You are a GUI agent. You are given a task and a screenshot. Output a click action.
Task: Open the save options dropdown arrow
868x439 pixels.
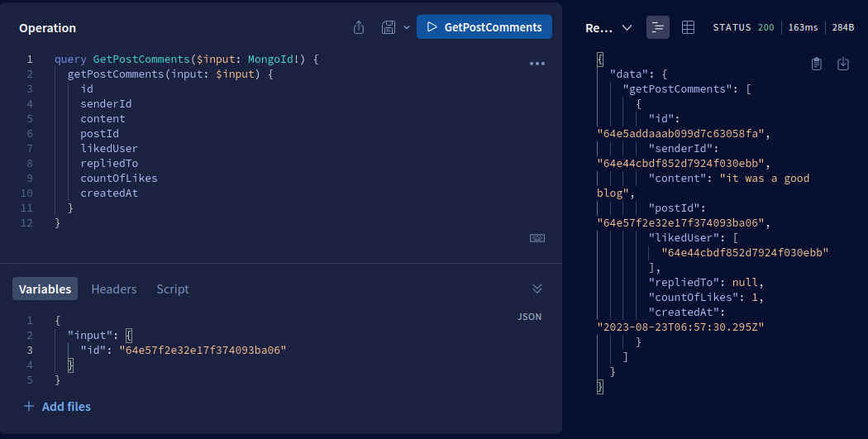pyautogui.click(x=407, y=27)
